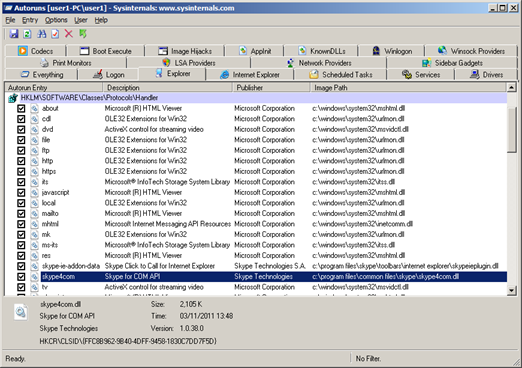Screen dimensions: 522x368
Task: Click the list scroll down arrow
Action: click(512, 291)
